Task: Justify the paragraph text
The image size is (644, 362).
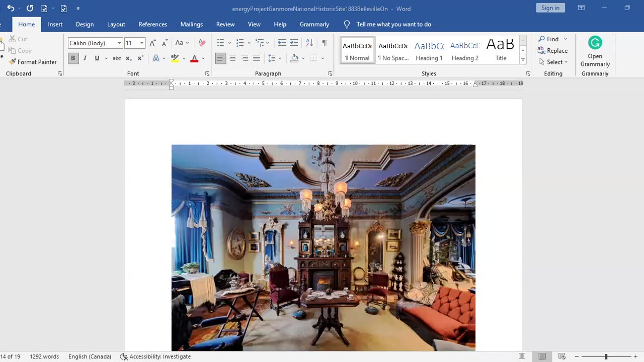Action: tap(257, 58)
